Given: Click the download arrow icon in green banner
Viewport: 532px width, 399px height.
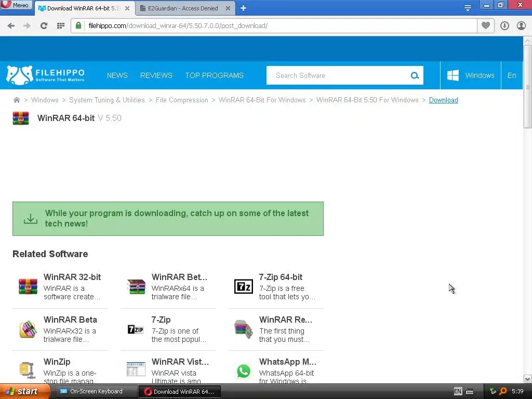Looking at the screenshot, I should 31,219.
